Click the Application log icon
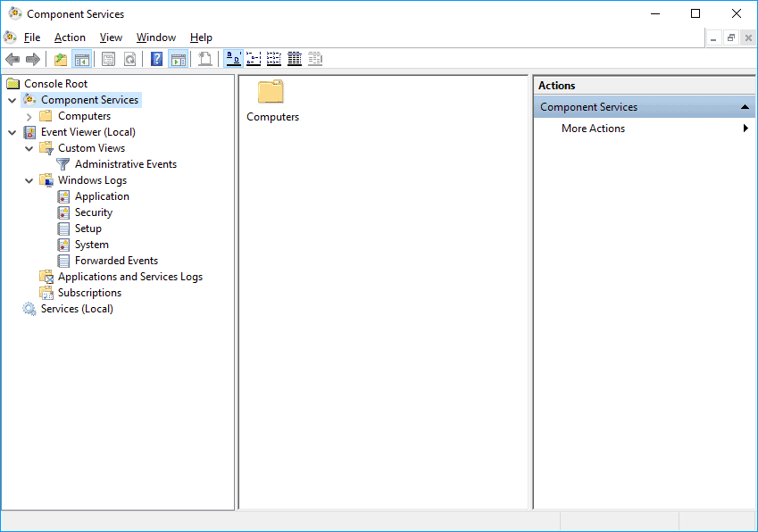Screen dimensions: 758x532 pos(63,196)
